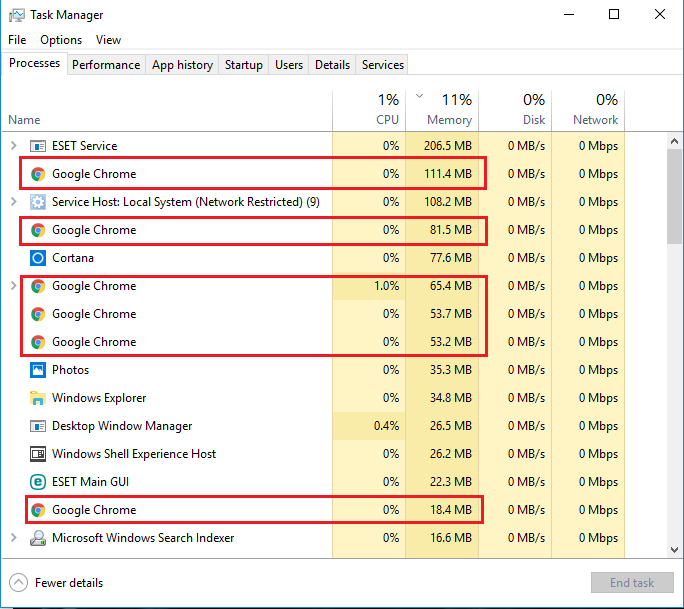Sort by the Disk column header

pyautogui.click(x=515, y=111)
